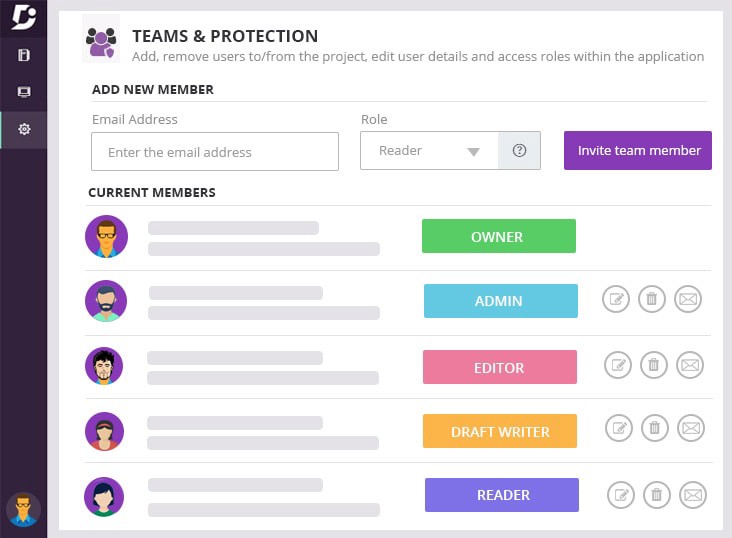Select the blue ADMIN role badge
This screenshot has width=732, height=538.
click(500, 301)
